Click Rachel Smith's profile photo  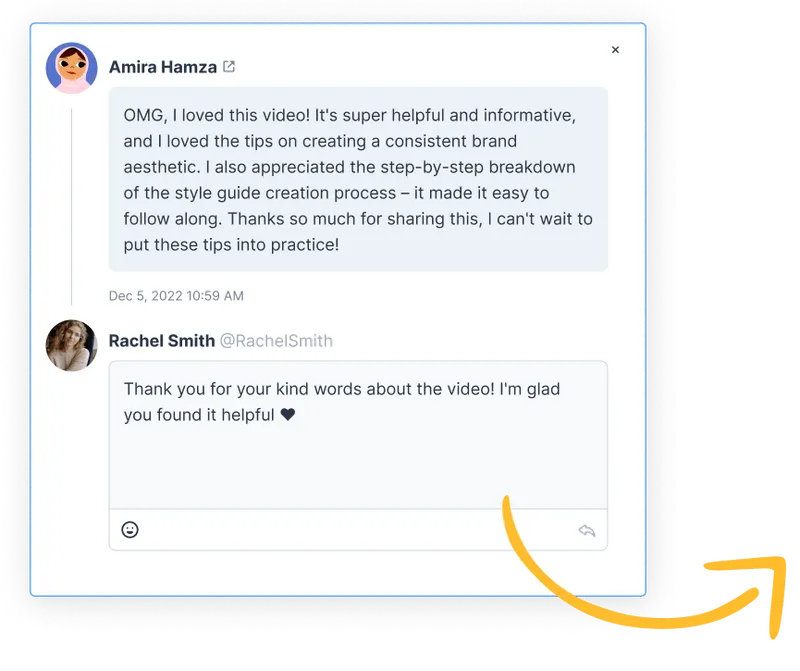click(71, 345)
